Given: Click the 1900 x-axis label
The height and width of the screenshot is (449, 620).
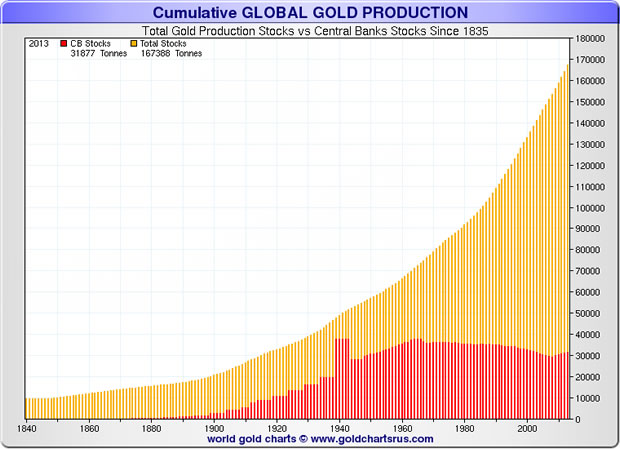Looking at the screenshot, I should point(213,427).
